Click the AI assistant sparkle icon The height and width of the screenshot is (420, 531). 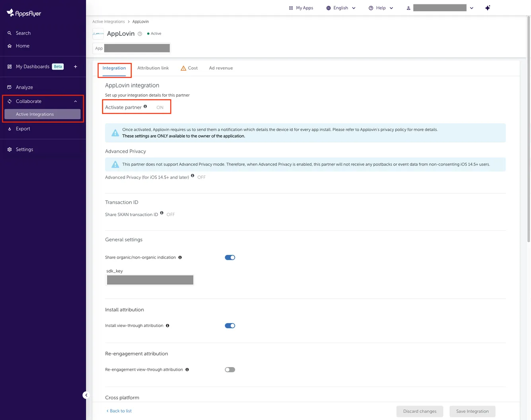click(x=487, y=8)
